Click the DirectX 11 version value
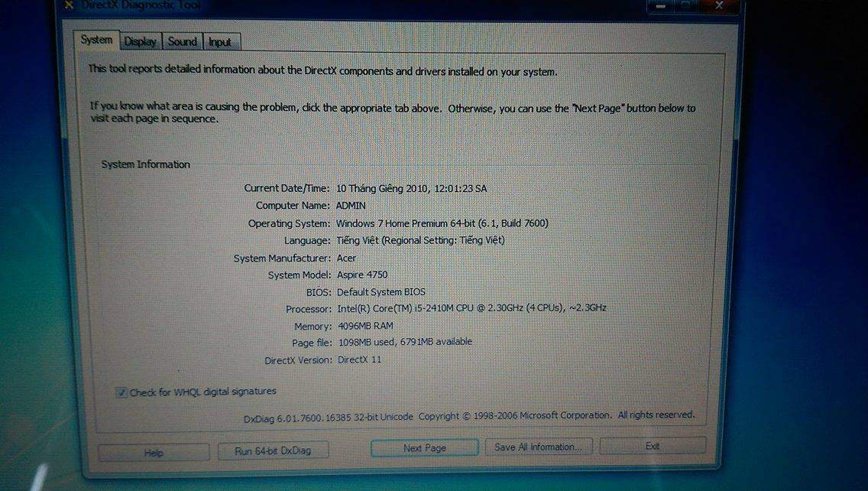The width and height of the screenshot is (868, 491). [359, 359]
